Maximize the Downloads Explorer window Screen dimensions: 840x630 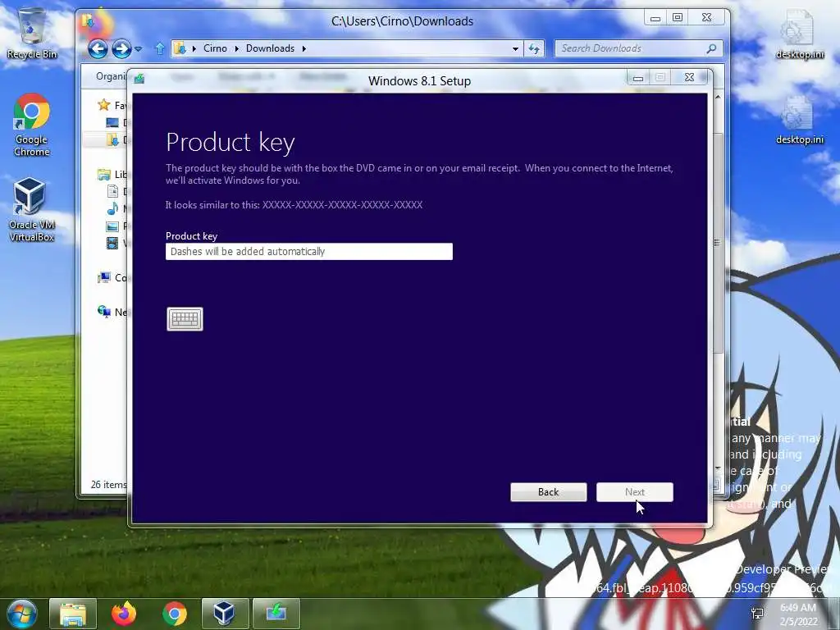pos(678,18)
